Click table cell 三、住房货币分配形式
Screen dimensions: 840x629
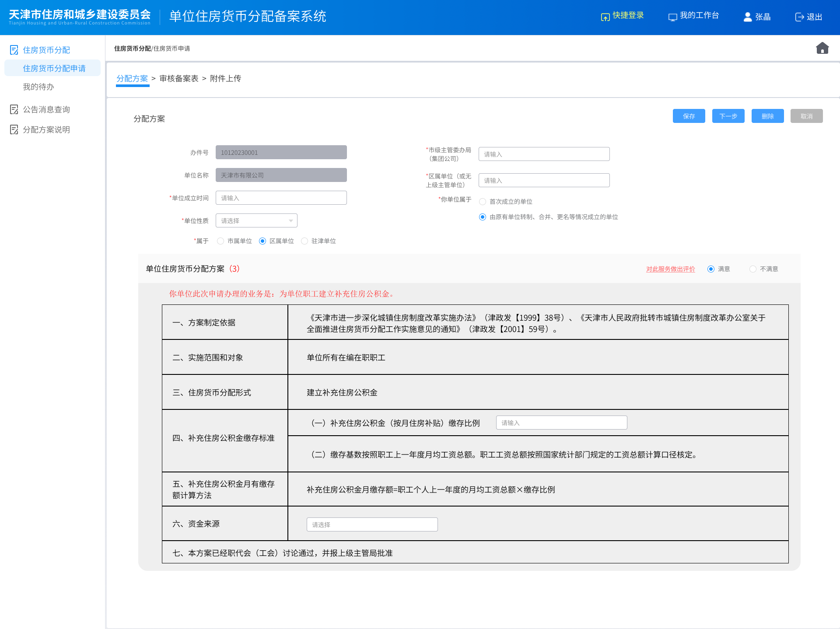click(x=225, y=392)
